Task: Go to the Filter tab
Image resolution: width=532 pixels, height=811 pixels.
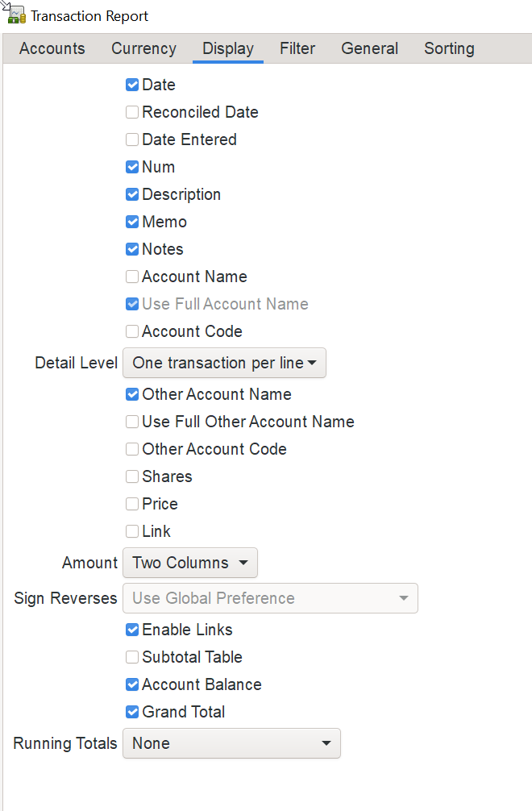Action: click(x=297, y=48)
